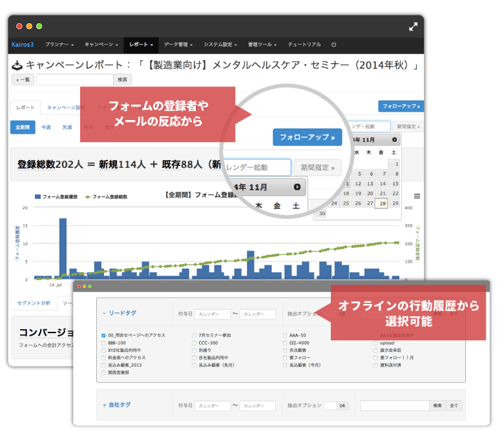The height and width of the screenshot is (439, 504).
Task: Open the プランナー dropdown menu
Action: click(x=59, y=45)
